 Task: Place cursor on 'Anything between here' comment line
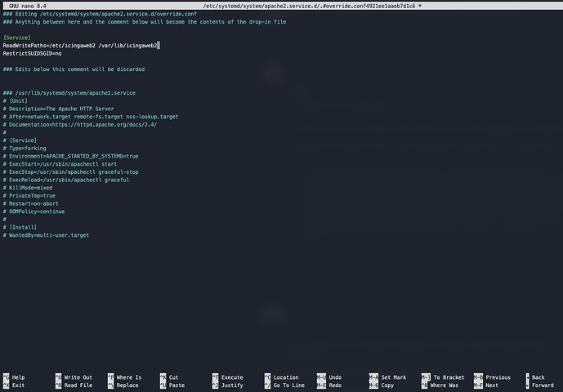[145, 21]
